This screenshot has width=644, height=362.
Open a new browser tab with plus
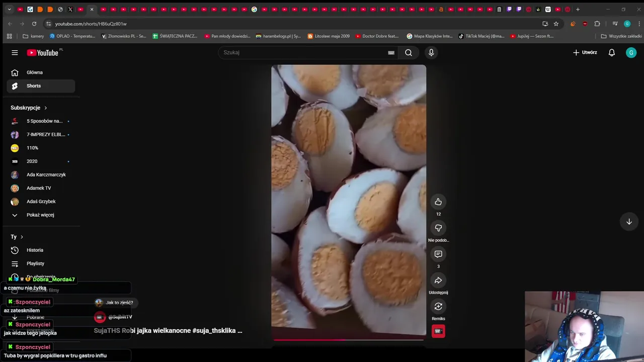point(578,9)
